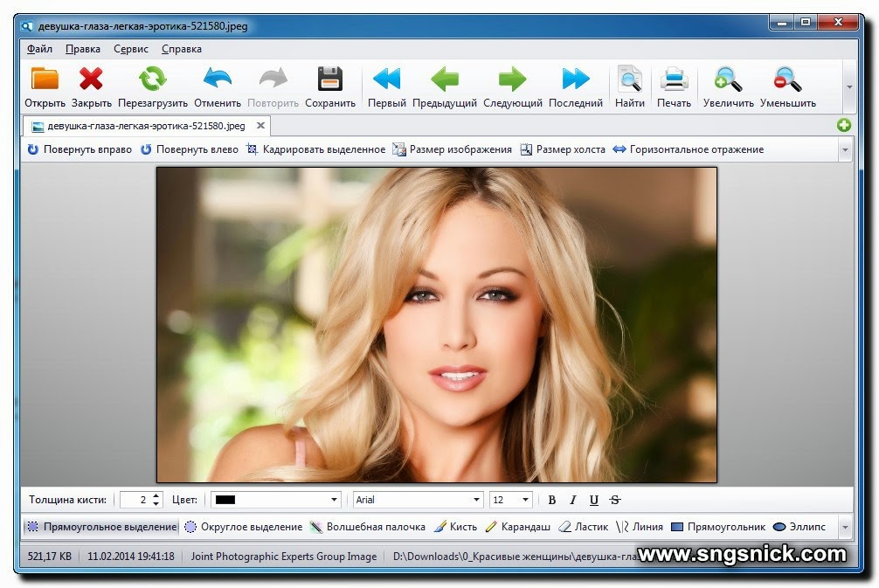Open the Arial font family dropdown
This screenshot has width=879, height=588.
478,500
